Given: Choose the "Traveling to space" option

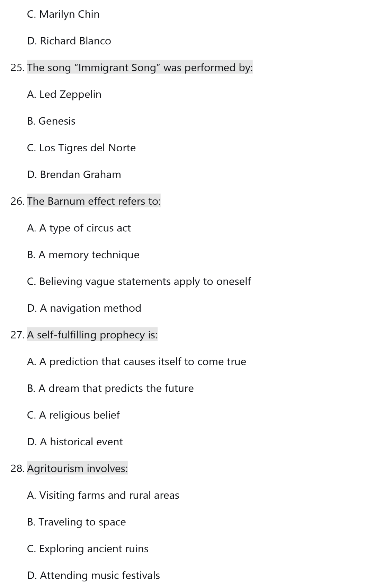Looking at the screenshot, I should pos(76,522).
